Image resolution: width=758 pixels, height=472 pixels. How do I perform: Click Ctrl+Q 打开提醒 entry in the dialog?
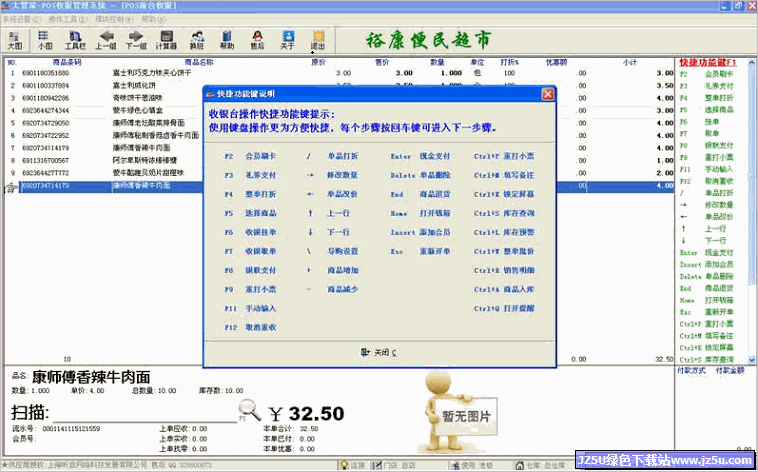504,309
